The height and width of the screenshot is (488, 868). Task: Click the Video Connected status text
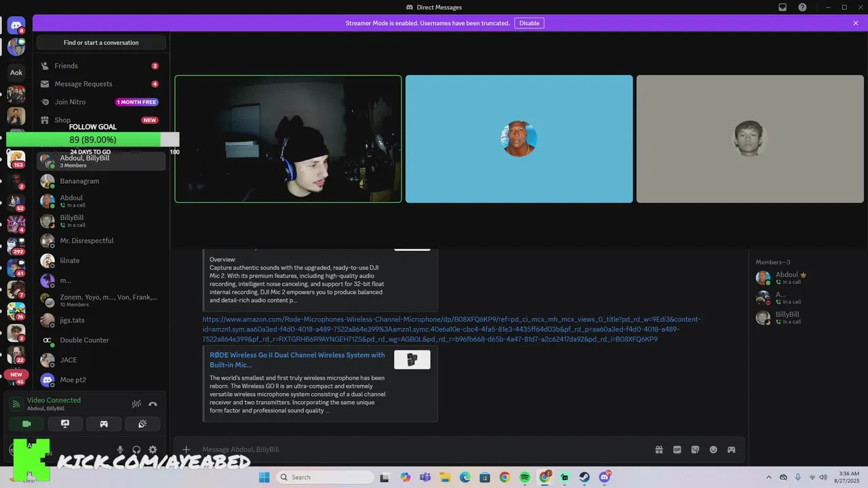point(54,401)
